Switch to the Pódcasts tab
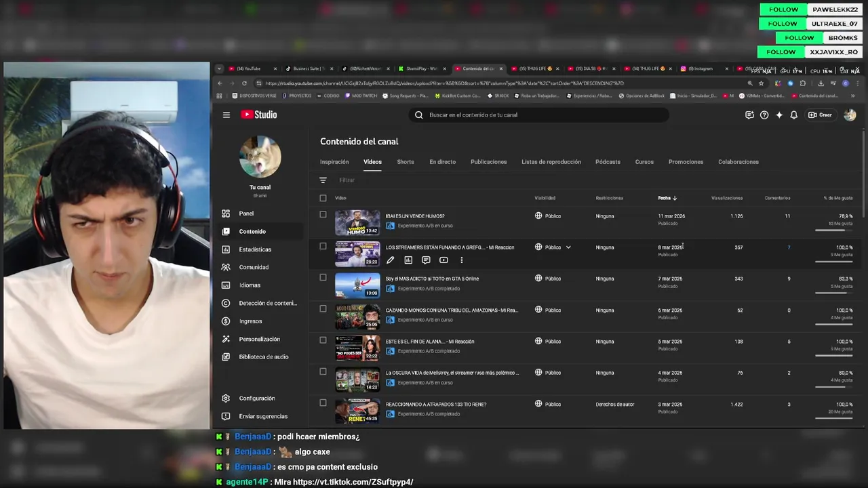This screenshot has width=868, height=488. pyautogui.click(x=608, y=162)
